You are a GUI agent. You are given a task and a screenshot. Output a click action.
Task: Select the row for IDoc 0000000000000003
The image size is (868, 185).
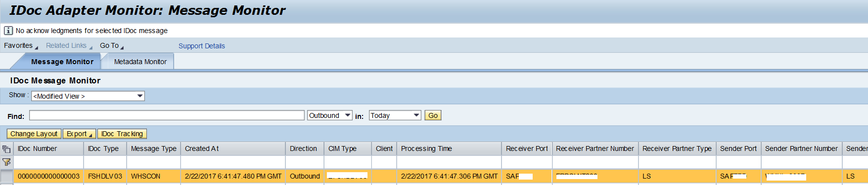[6, 176]
